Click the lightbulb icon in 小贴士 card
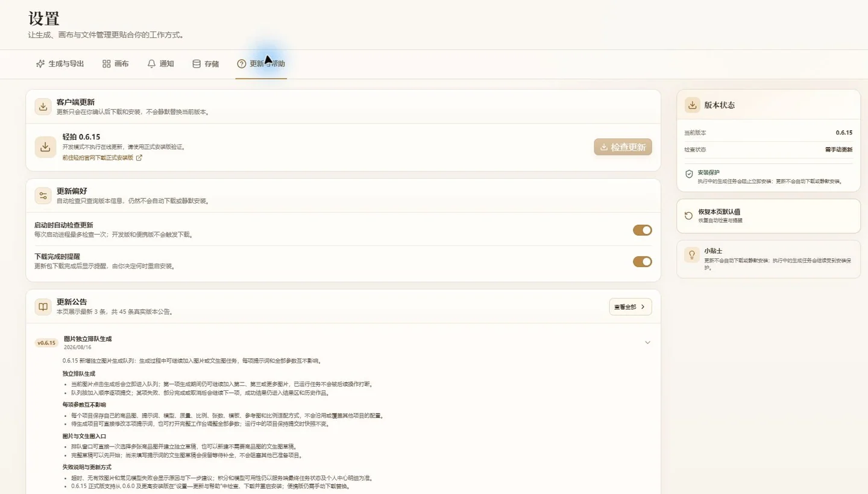Viewport: 868px width, 494px height. click(x=692, y=255)
